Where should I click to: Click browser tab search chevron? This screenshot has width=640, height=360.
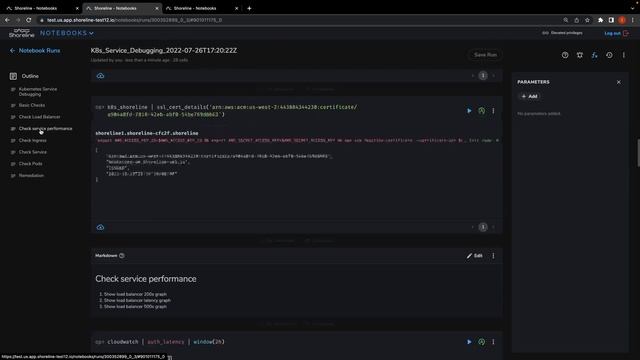pos(633,8)
